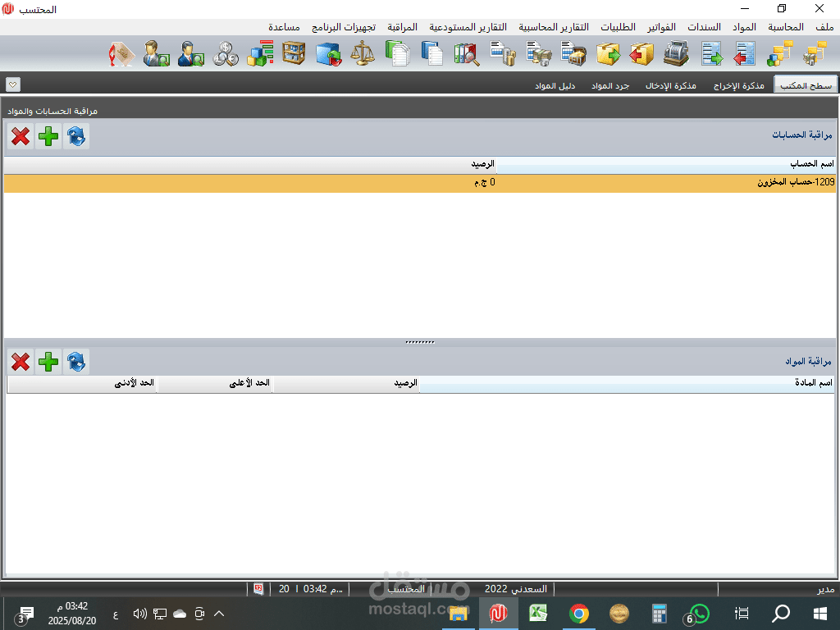Open the تجهيزات البرنامج menu
840x630 pixels.
click(x=344, y=27)
